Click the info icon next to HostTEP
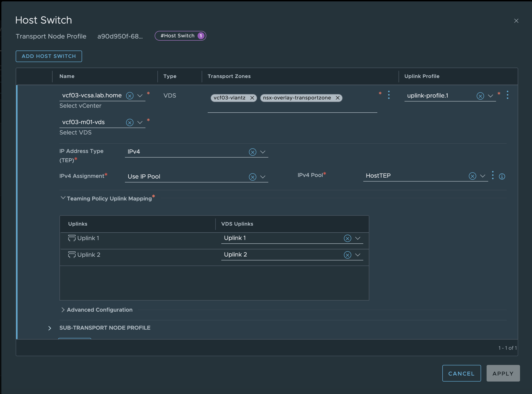The image size is (532, 394). [x=502, y=176]
